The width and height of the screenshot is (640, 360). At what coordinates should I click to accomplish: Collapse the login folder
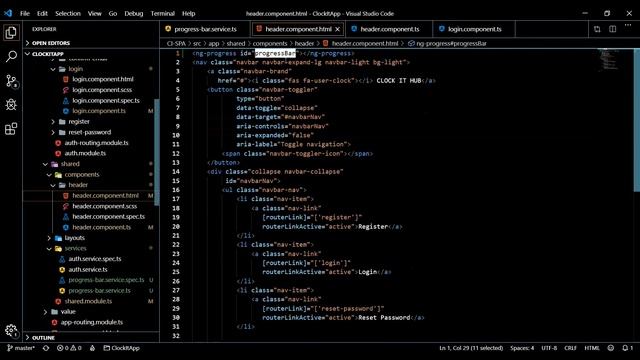(76, 69)
